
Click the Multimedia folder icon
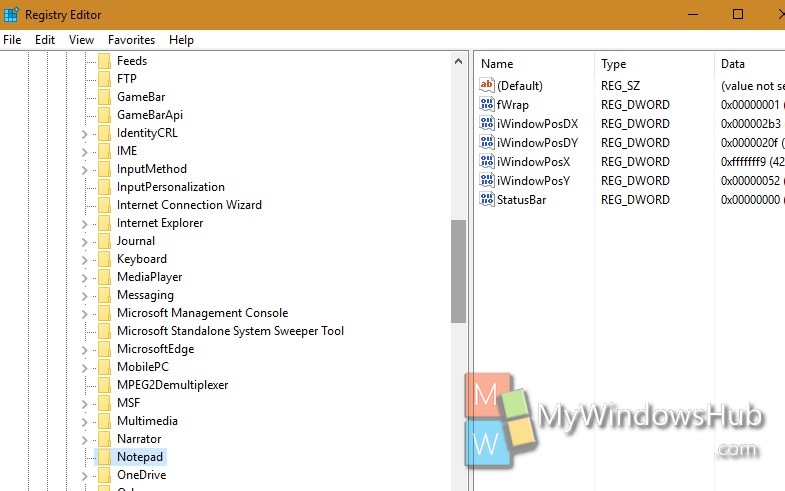coord(104,421)
